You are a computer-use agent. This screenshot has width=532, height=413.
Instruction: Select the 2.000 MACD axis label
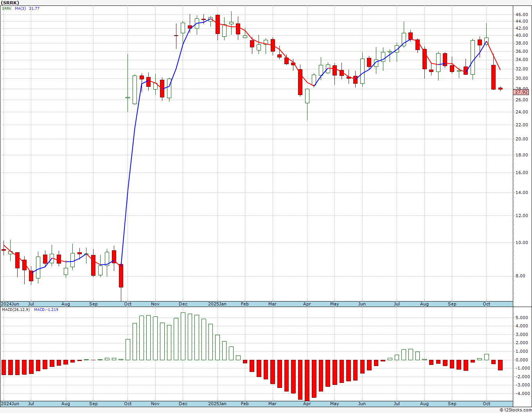pyautogui.click(x=523, y=343)
